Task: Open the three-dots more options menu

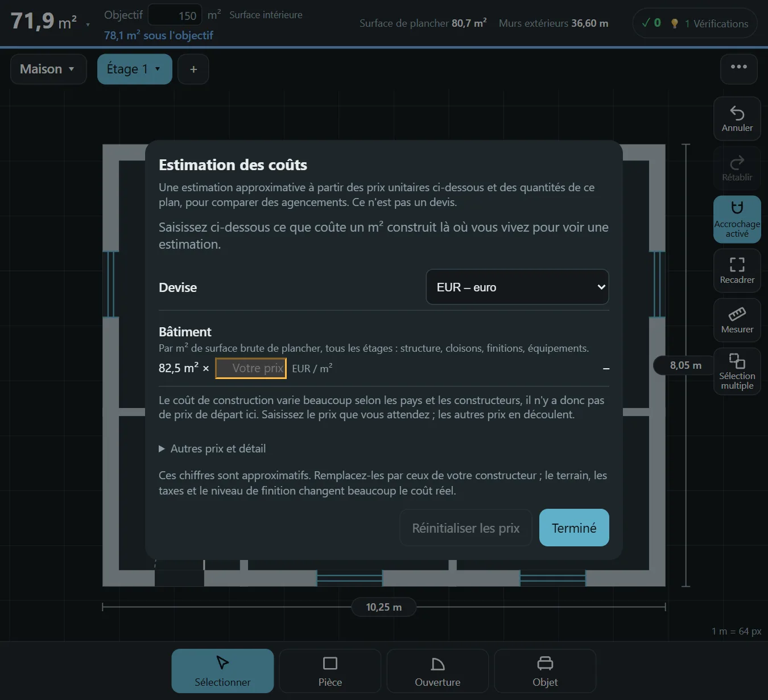Action: 738,69
